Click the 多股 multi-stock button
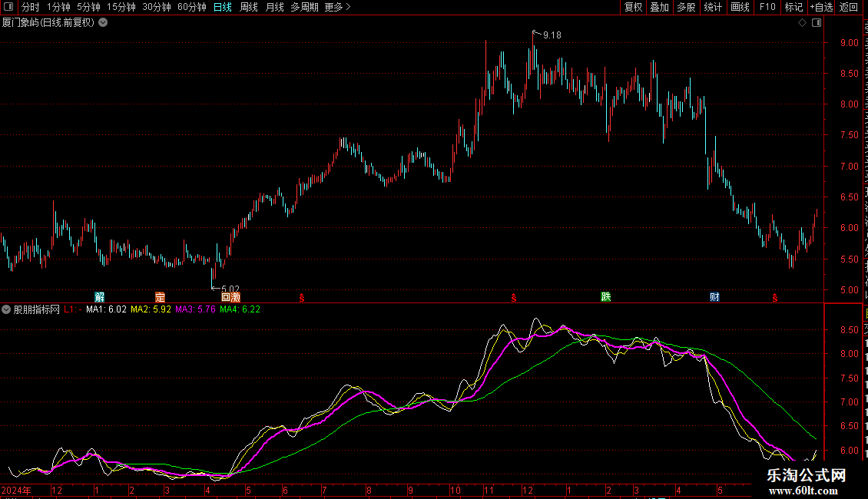The height and width of the screenshot is (499, 868). click(686, 7)
